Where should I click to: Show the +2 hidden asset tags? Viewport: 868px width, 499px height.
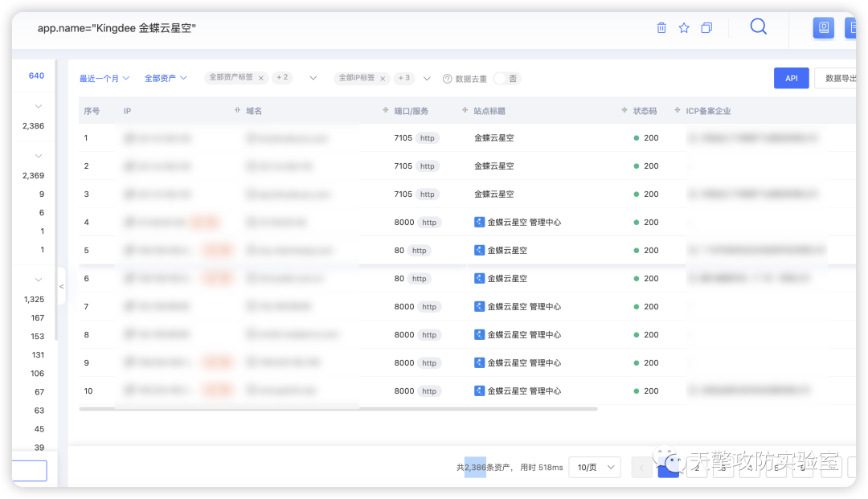(x=282, y=78)
